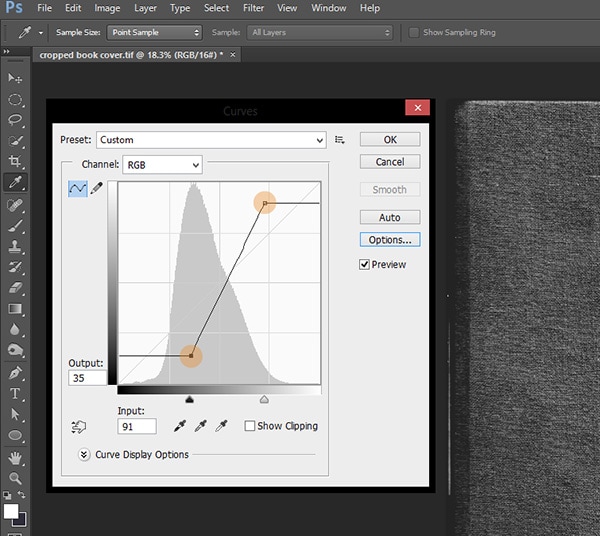
Task: Open the Channel RGB dropdown
Action: click(162, 165)
